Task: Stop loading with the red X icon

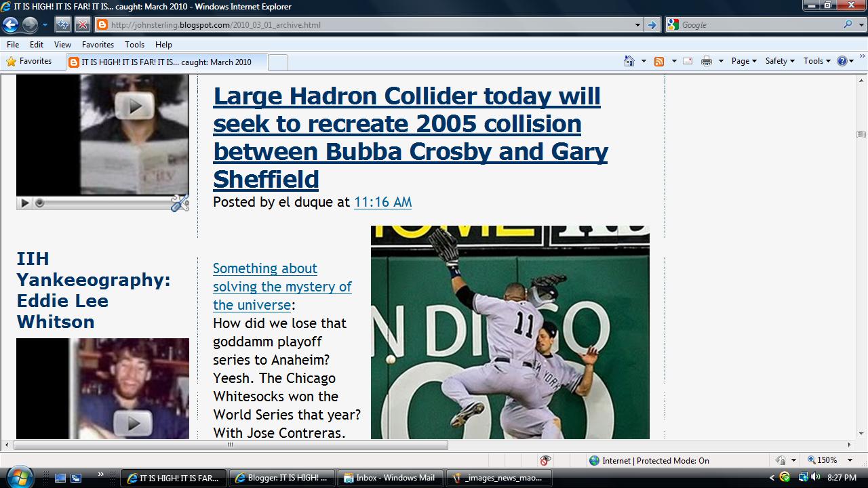Action: pyautogui.click(x=82, y=25)
